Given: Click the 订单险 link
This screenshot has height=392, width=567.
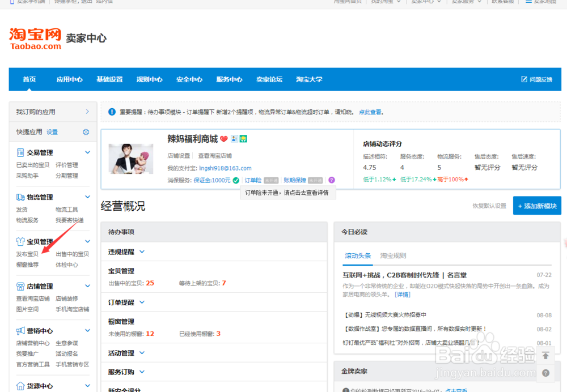Looking at the screenshot, I should (x=253, y=180).
